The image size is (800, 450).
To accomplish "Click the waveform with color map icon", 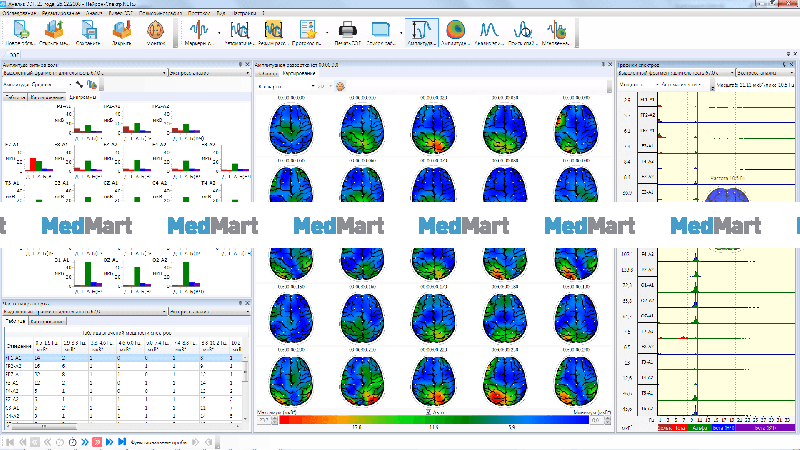I will 556,31.
